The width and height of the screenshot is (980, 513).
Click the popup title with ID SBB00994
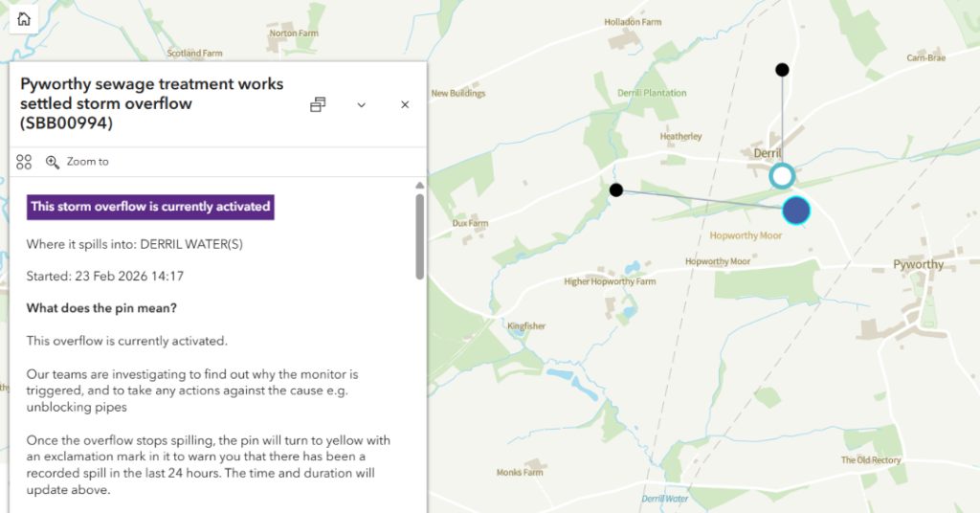[x=151, y=103]
